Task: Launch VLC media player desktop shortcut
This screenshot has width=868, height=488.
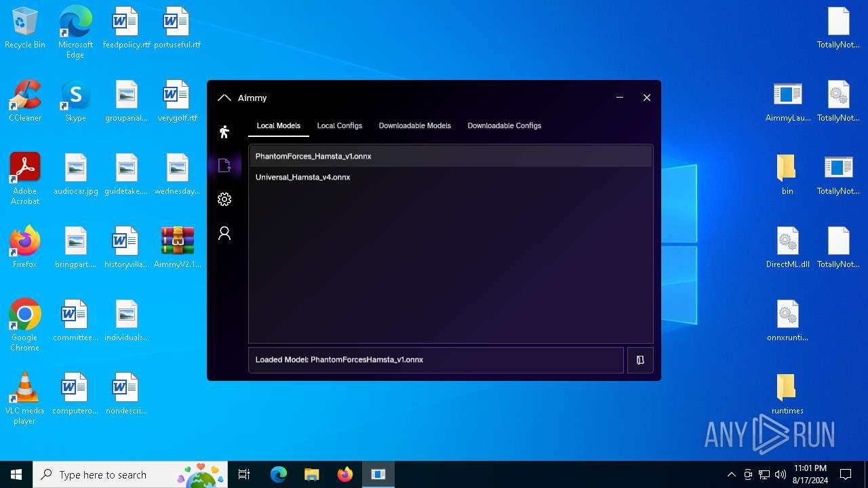Action: coord(25,399)
